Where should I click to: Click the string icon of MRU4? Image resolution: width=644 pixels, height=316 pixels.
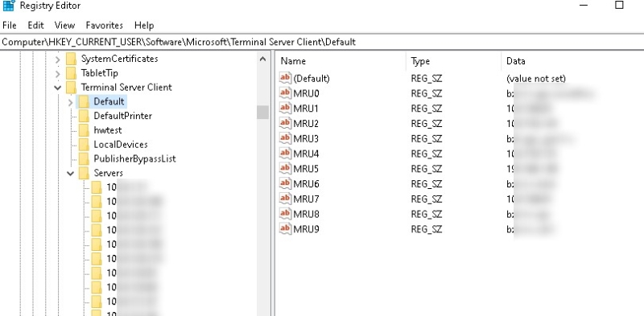pos(285,154)
